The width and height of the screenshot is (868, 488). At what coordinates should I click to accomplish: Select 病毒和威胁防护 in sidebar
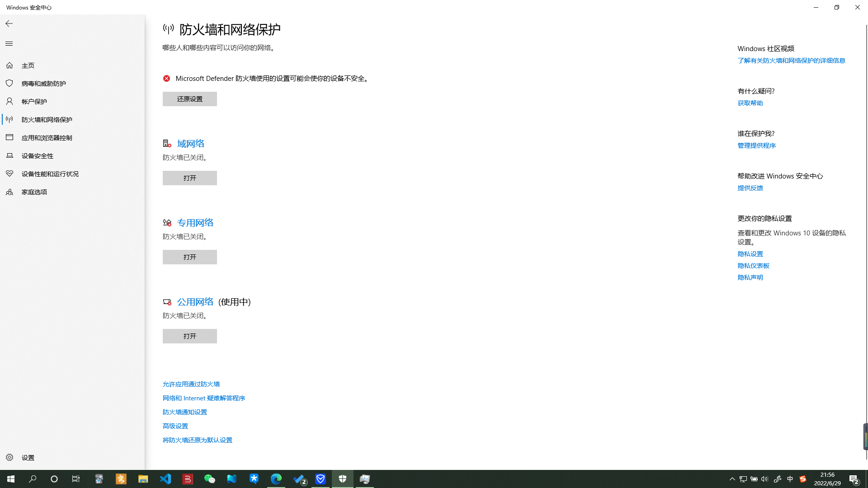click(x=72, y=84)
